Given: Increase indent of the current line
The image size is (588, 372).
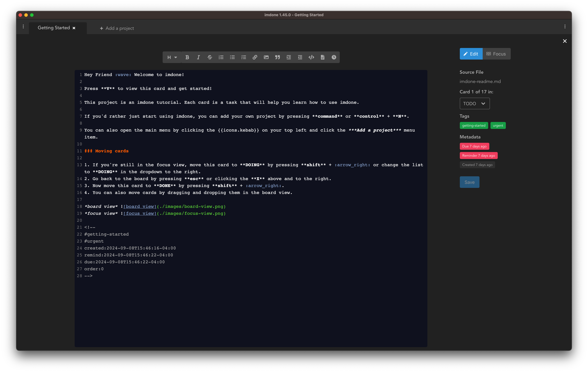Looking at the screenshot, I should 289,57.
